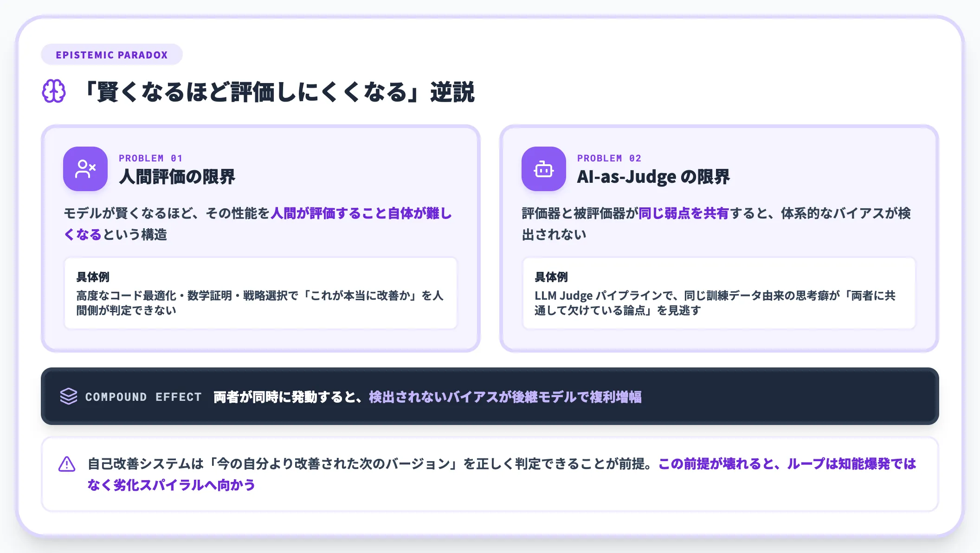Viewport: 980px width, 553px height.
Task: Click the slide title ending in 逆説
Action: tap(279, 92)
